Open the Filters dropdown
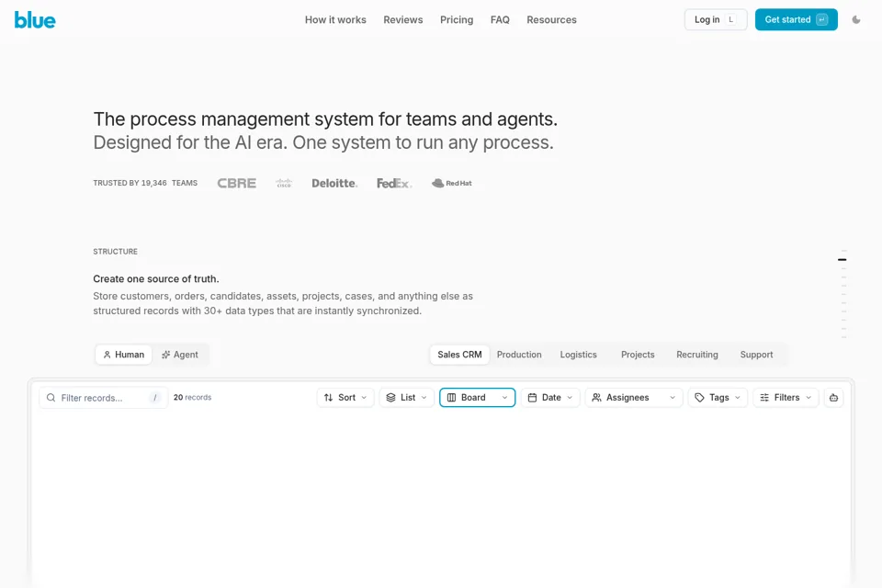 786,398
